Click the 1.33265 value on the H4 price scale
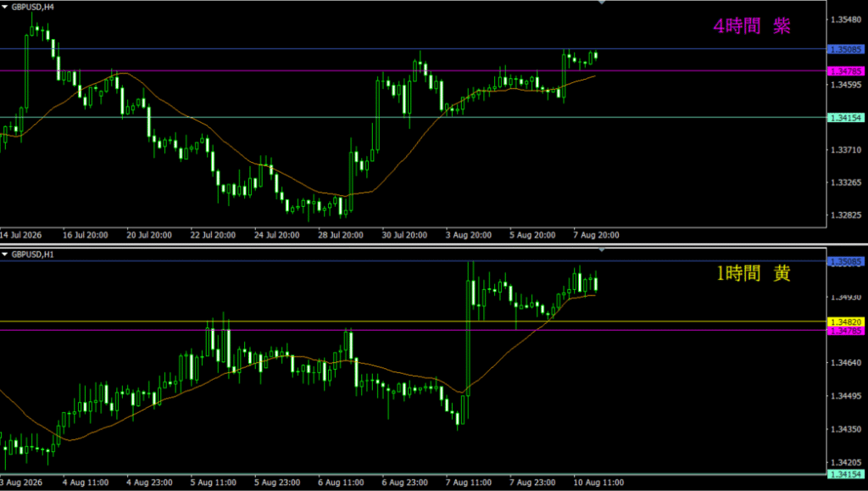The image size is (868, 491). [x=847, y=182]
